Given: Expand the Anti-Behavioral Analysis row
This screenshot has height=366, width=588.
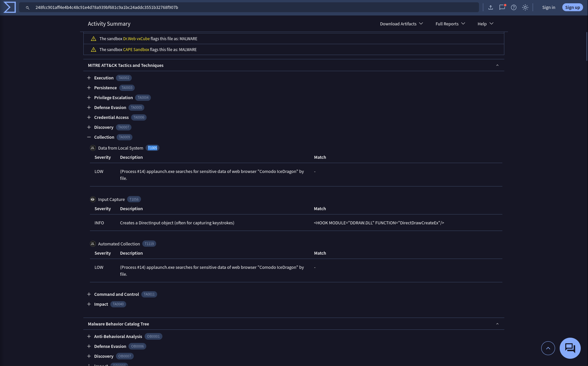Looking at the screenshot, I should pyautogui.click(x=89, y=336).
